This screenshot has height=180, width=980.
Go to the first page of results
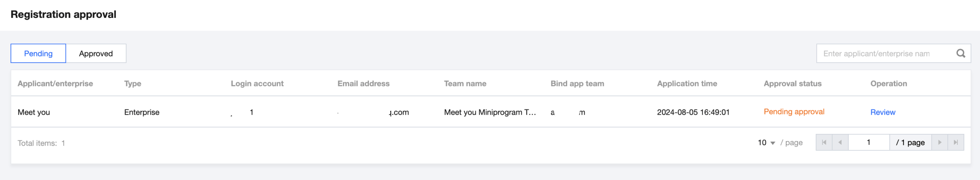pos(824,143)
